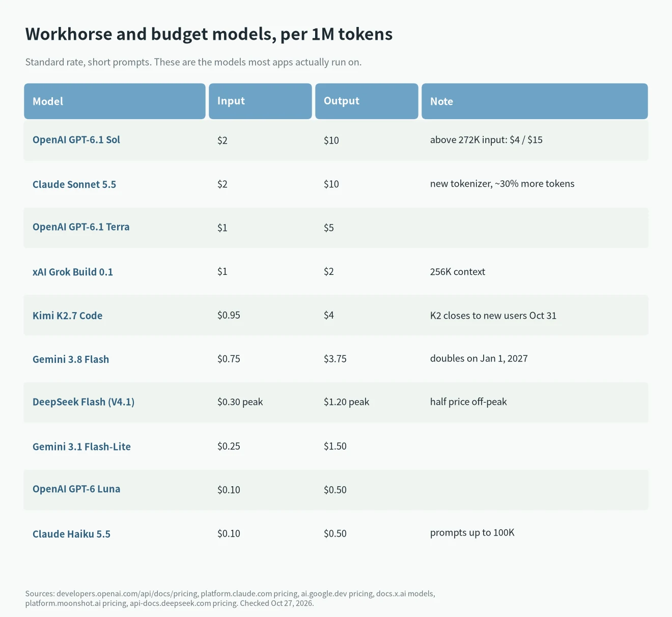Click the $2 output price for Grok Build 0.1
The image size is (672, 617).
pos(329,272)
